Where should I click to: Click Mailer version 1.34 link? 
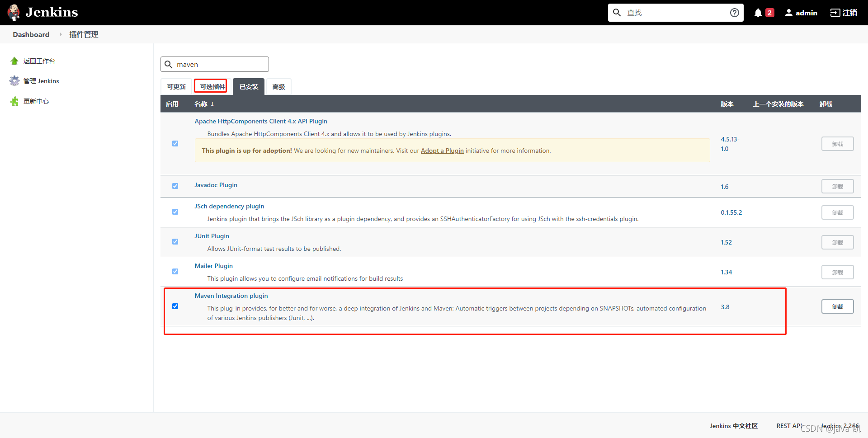pyautogui.click(x=726, y=272)
